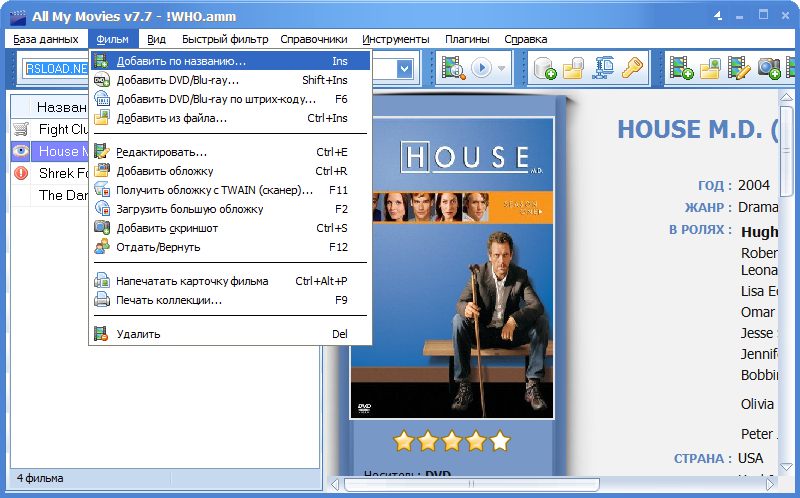The height and width of the screenshot is (498, 800).
Task: Click actor link Olivia in cast
Action: click(757, 404)
